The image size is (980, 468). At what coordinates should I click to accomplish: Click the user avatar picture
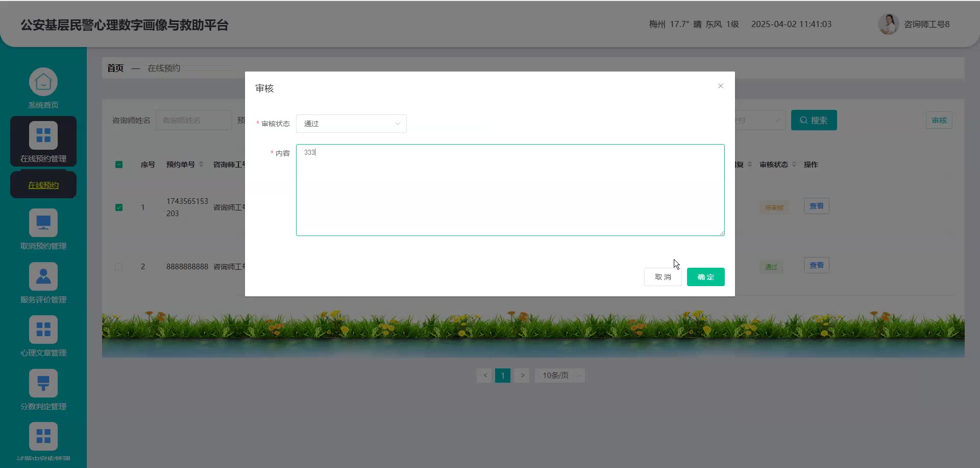[888, 24]
